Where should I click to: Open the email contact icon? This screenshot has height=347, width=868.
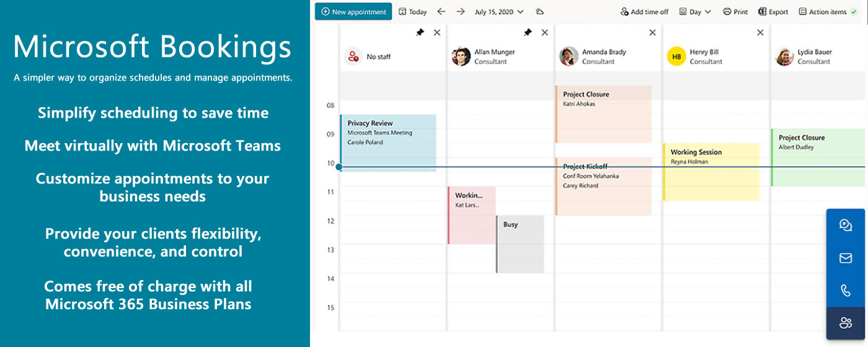[x=846, y=258]
